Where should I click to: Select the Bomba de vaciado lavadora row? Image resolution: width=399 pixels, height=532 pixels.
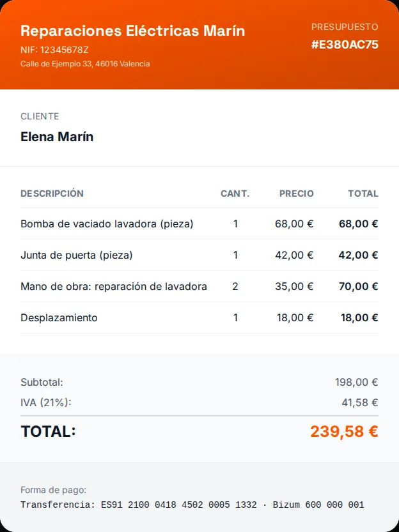pos(199,224)
